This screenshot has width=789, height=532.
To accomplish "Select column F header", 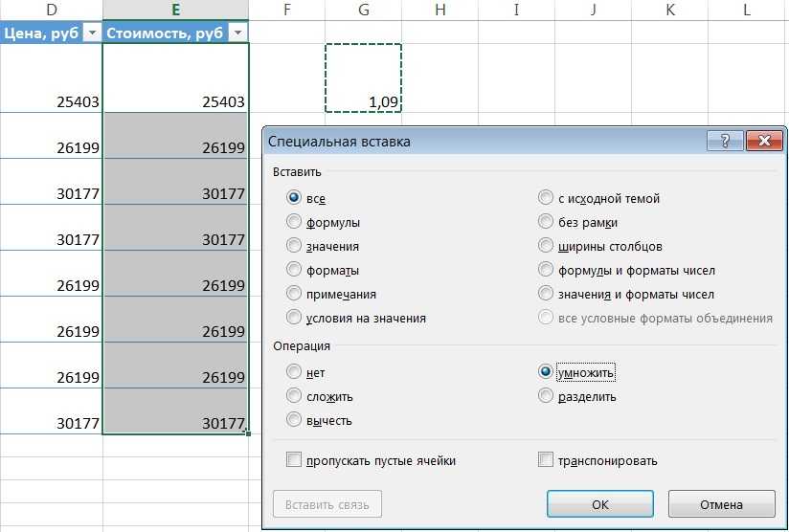I will point(287,11).
